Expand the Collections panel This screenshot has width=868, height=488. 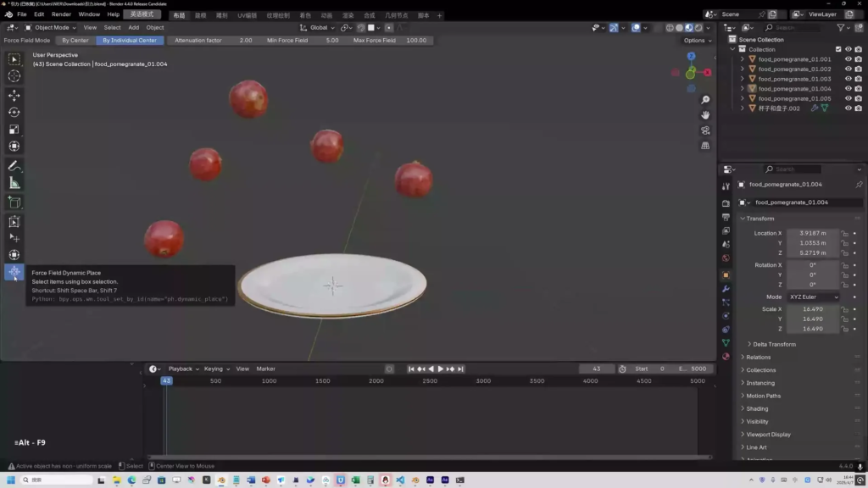(x=760, y=370)
